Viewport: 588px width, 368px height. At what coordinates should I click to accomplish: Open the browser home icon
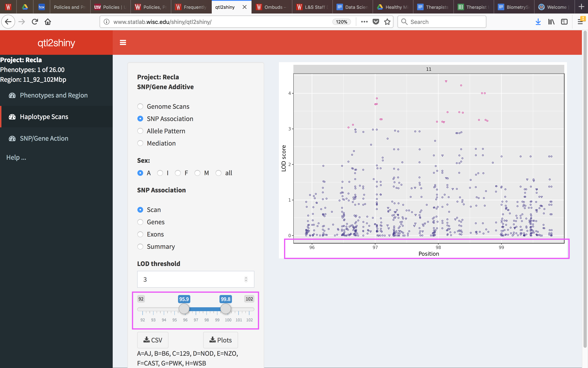[48, 22]
